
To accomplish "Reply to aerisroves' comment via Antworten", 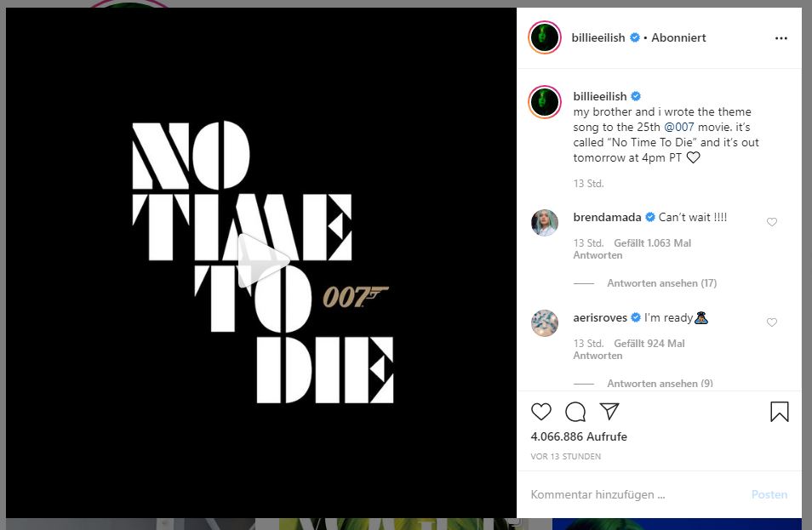I will coord(598,356).
